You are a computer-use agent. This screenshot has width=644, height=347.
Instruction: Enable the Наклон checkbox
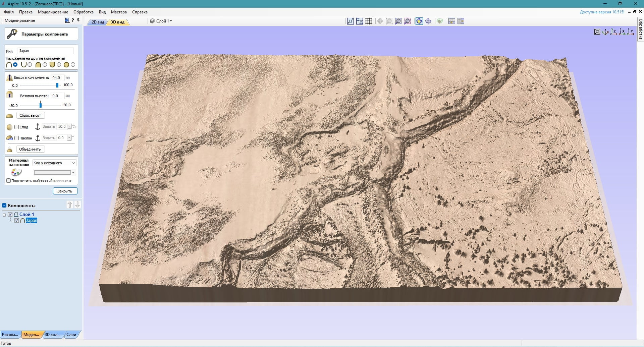16,138
